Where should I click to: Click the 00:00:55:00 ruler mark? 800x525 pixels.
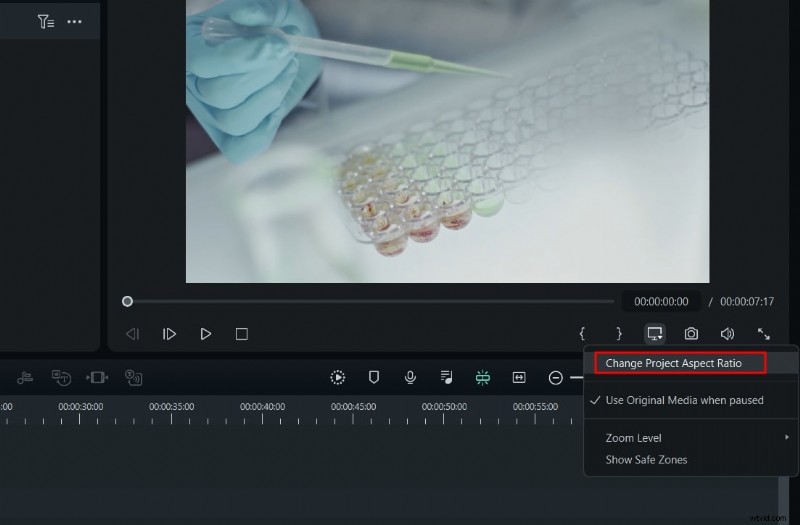(535, 407)
